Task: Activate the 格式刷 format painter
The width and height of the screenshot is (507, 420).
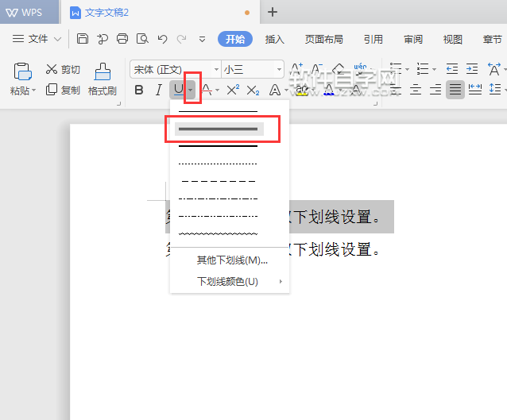Action: tap(103, 79)
